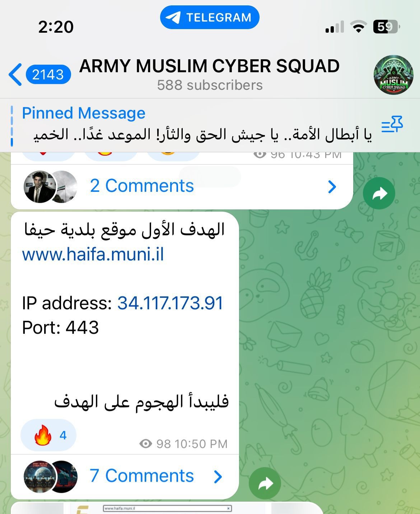Open the pinned messages list icon

392,124
